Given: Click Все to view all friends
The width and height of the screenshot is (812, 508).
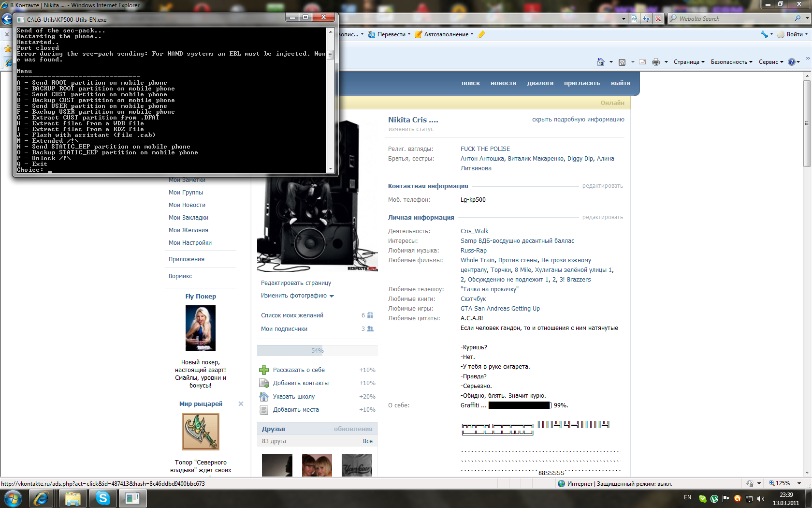Looking at the screenshot, I should tap(368, 441).
